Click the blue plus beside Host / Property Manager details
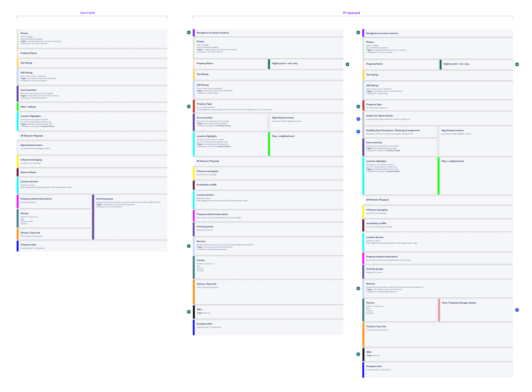This screenshot has width=532, height=392. (x=517, y=310)
